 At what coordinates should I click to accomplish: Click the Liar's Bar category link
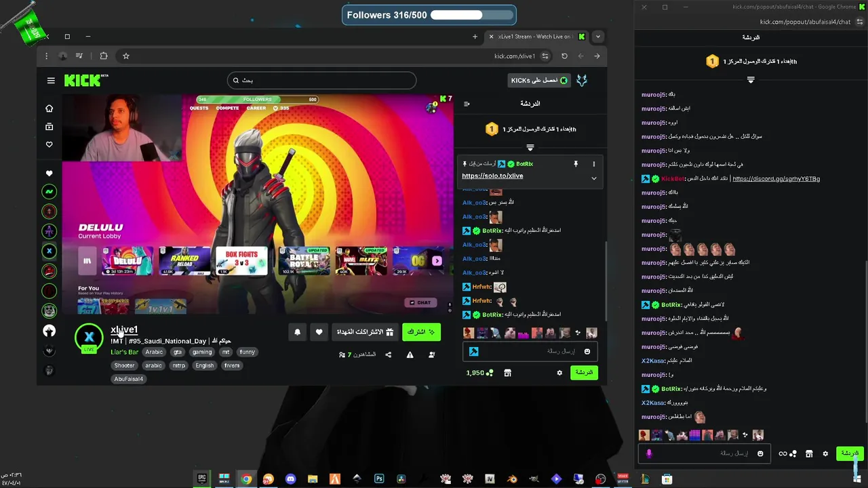coord(125,352)
